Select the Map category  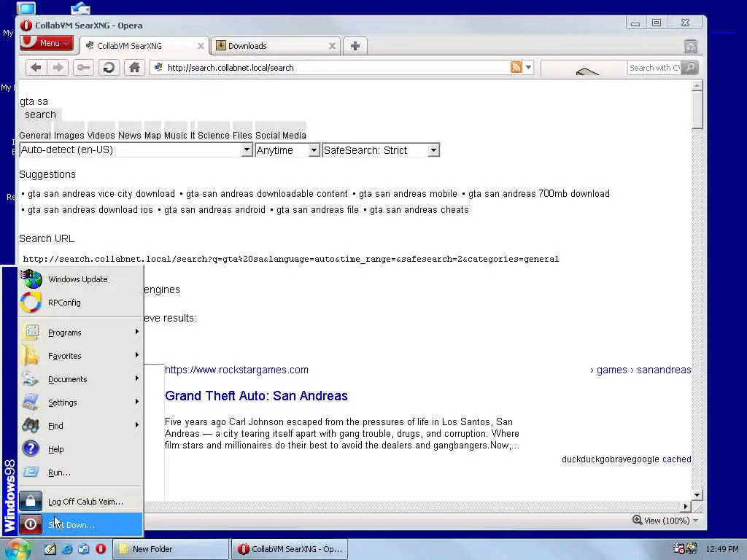coord(152,135)
